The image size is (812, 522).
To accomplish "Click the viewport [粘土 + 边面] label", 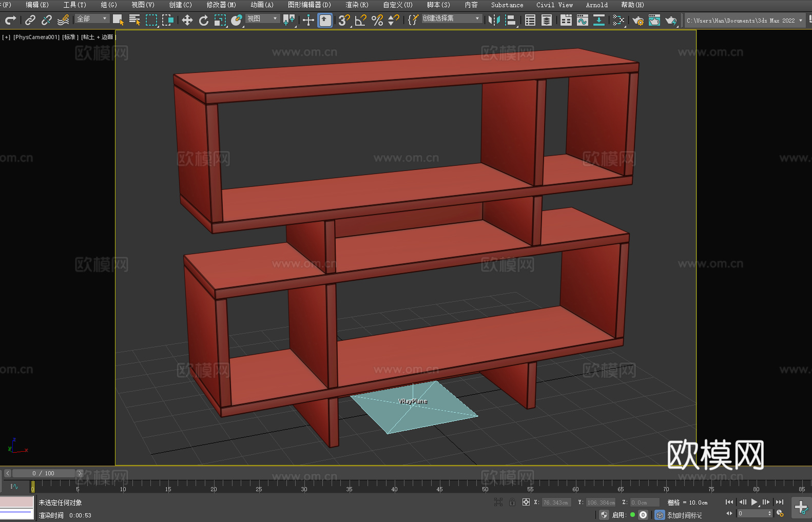I will pyautogui.click(x=99, y=37).
